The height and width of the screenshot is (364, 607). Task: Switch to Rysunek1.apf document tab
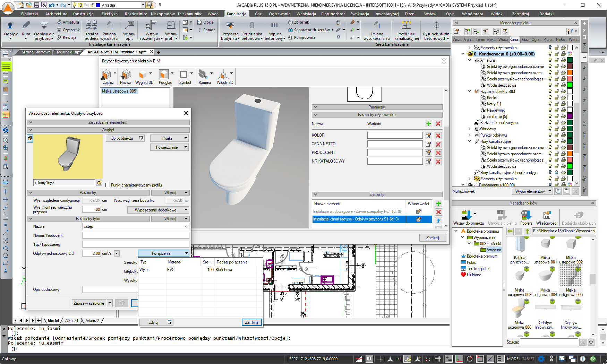point(69,52)
